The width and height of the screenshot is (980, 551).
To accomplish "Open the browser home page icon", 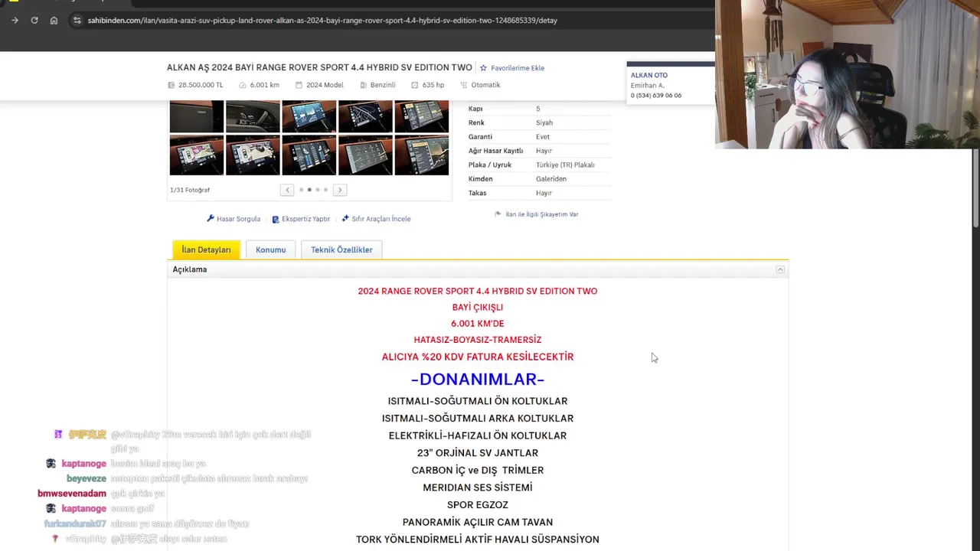I will [x=54, y=20].
